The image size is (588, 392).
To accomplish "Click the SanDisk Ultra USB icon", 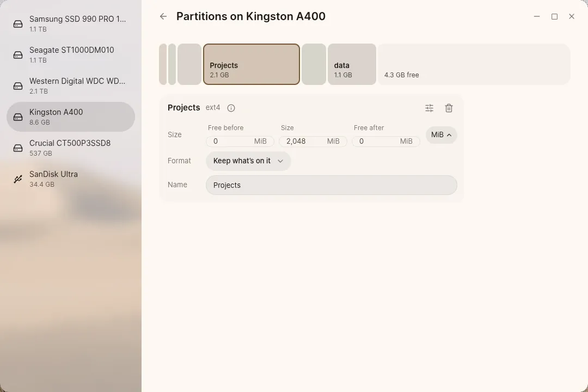I will (x=18, y=179).
